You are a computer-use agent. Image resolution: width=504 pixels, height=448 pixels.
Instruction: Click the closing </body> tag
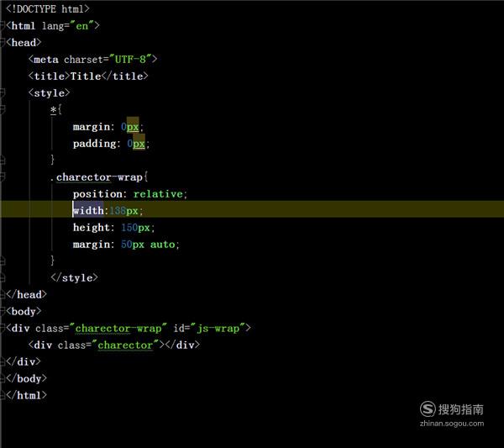tap(26, 378)
